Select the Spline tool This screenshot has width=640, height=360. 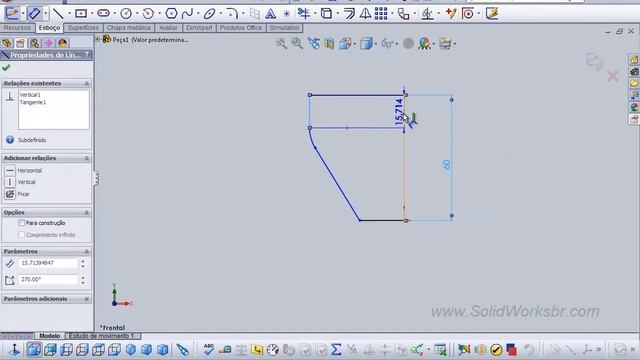pos(187,14)
